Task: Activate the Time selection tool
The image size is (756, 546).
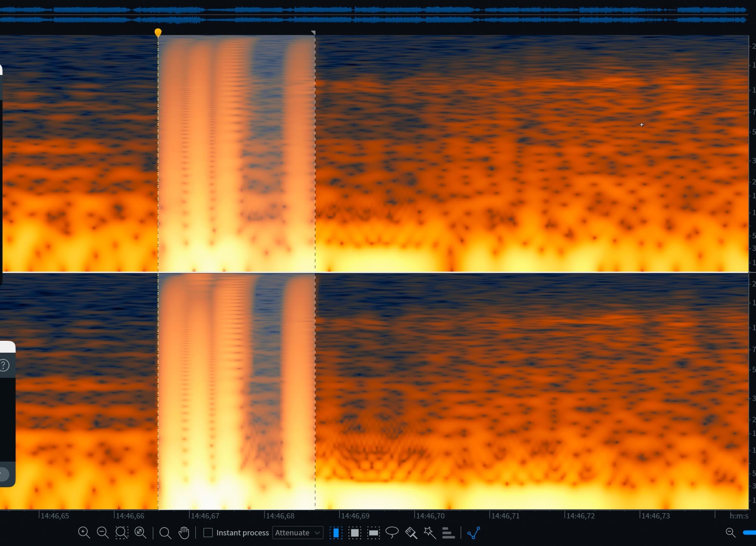Action: 336,533
